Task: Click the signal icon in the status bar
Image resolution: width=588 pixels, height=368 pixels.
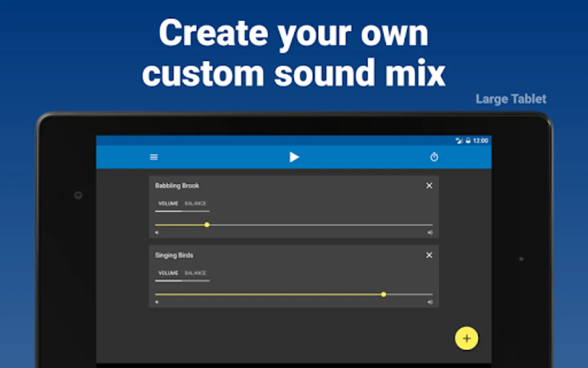Action: coord(459,141)
